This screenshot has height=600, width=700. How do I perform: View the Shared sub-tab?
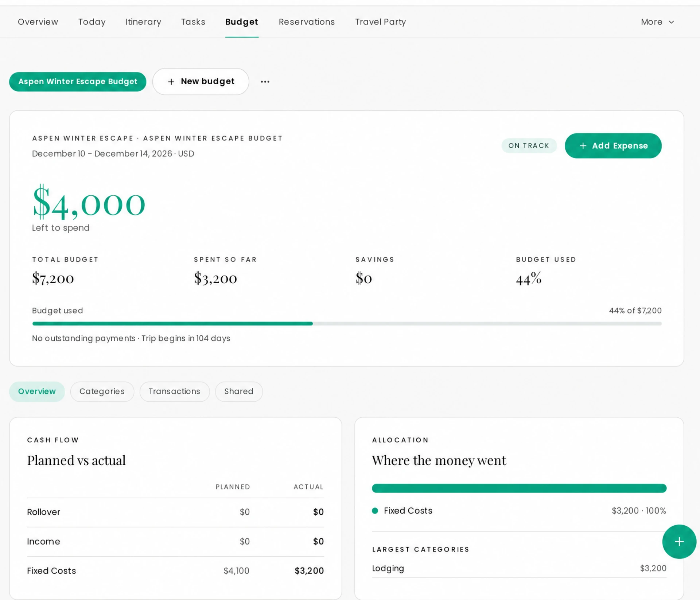coord(239,391)
